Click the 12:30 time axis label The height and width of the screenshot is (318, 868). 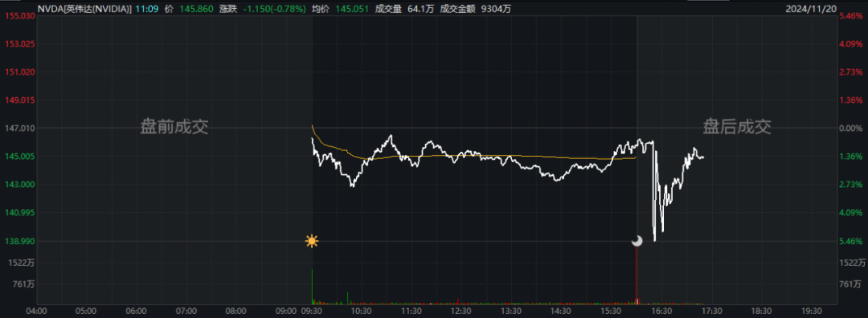point(462,312)
